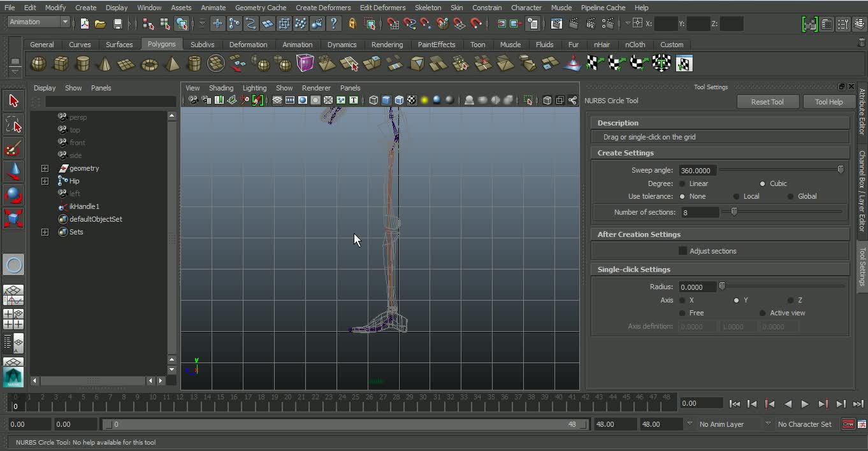
Task: Set Use tolerance to Global
Action: (790, 196)
